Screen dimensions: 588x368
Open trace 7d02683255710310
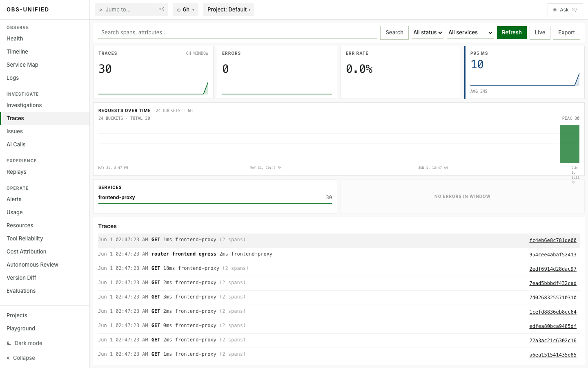click(553, 298)
